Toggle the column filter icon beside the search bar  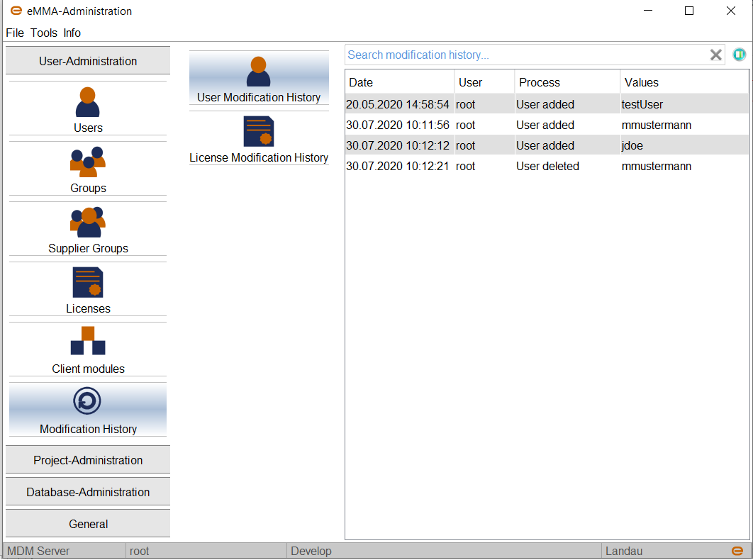(739, 54)
